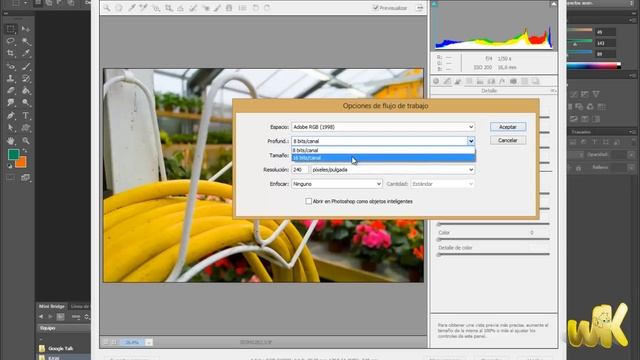Click the Resolución value field

pos(300,169)
